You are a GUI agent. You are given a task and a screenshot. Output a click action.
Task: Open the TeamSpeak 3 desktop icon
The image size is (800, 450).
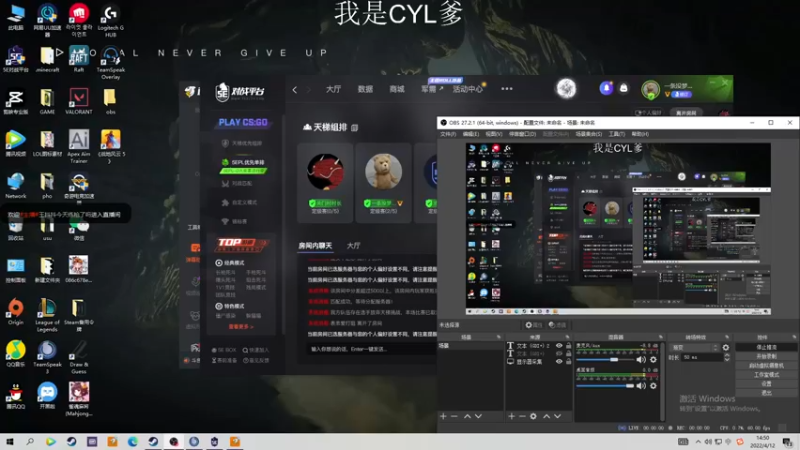(x=47, y=357)
